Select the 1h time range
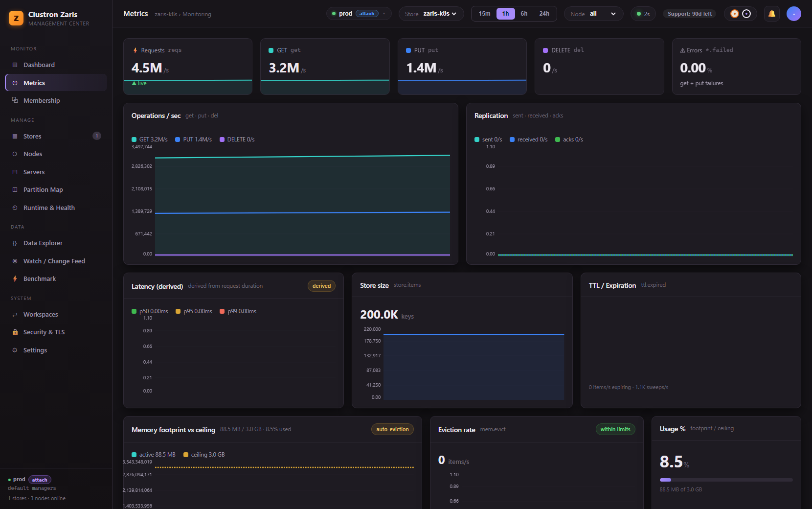Viewport: 812px width, 509px height. (x=505, y=14)
